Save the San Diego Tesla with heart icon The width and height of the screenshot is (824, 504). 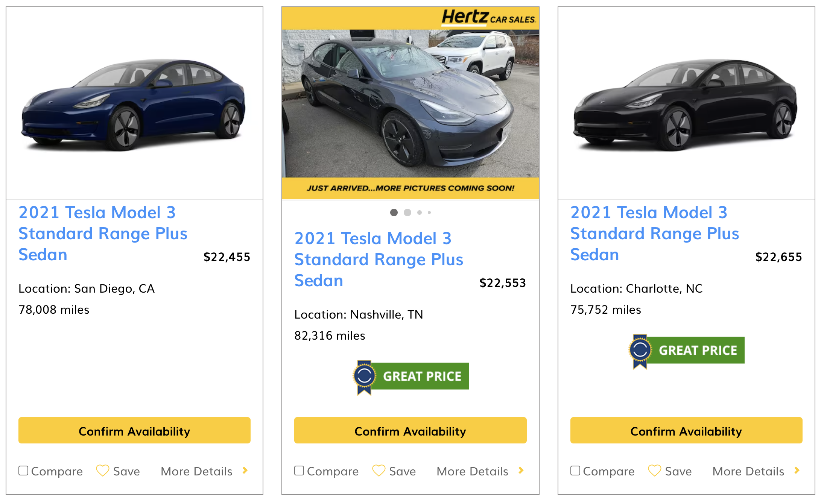click(102, 471)
